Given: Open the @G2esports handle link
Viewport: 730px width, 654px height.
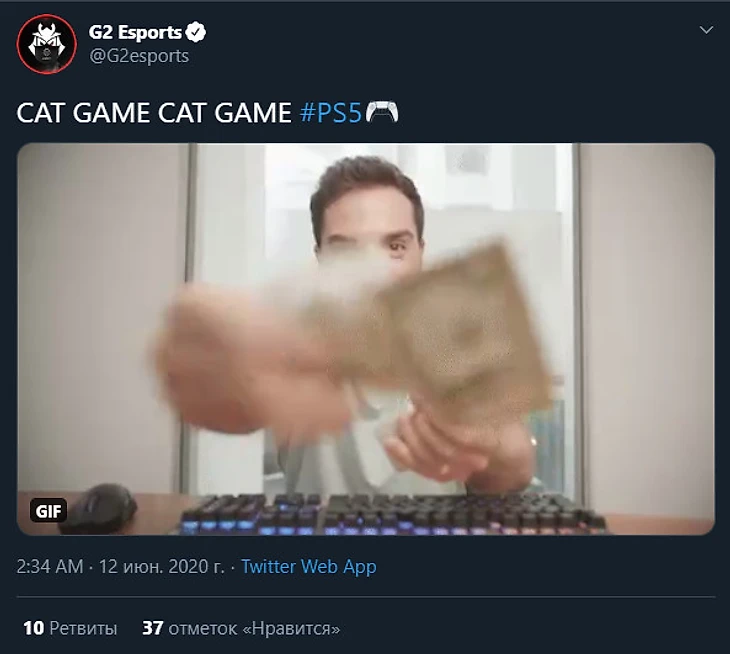Looking at the screenshot, I should pyautogui.click(x=139, y=56).
